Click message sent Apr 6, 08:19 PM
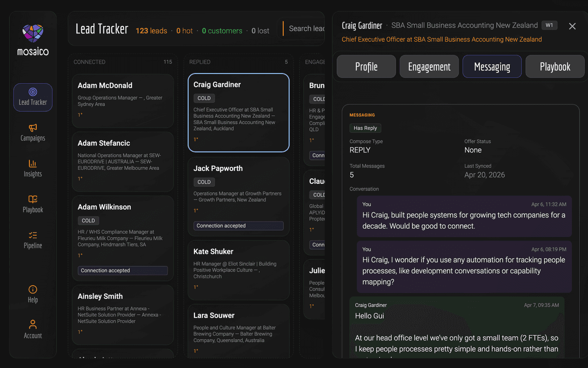588x368 pixels. click(x=464, y=267)
